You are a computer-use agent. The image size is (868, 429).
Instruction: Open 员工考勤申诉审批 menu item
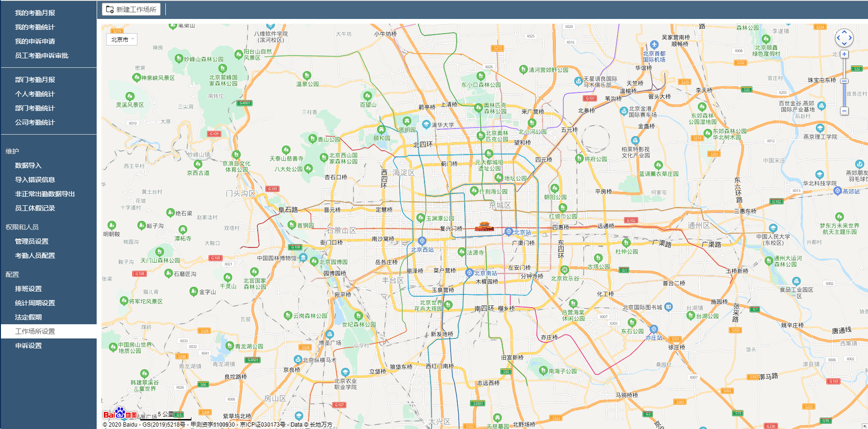tap(42, 55)
